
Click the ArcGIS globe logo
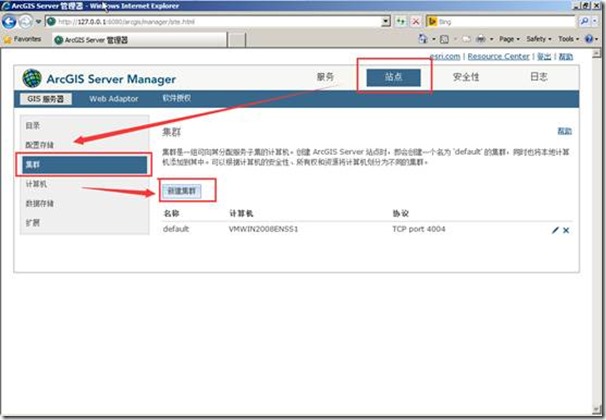tap(32, 78)
